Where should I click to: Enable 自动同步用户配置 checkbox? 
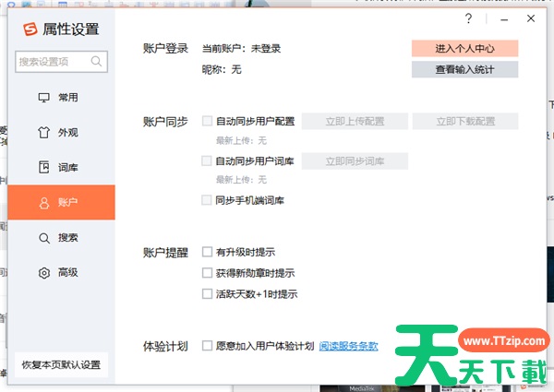pos(207,121)
